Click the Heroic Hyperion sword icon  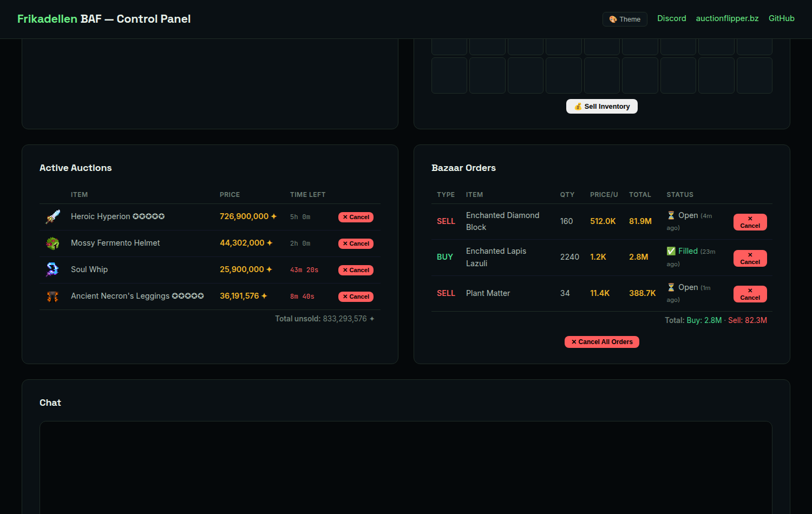tap(53, 217)
